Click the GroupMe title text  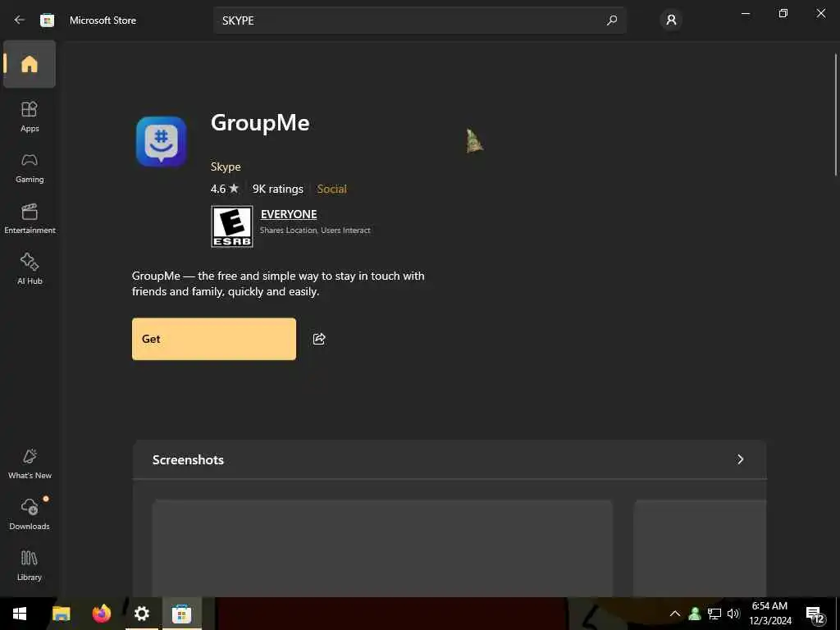point(260,123)
